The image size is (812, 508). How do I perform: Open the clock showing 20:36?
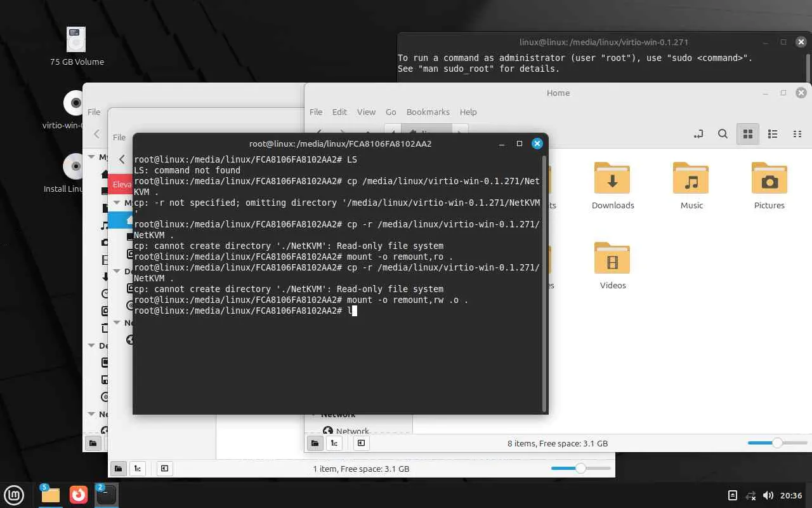pos(792,495)
